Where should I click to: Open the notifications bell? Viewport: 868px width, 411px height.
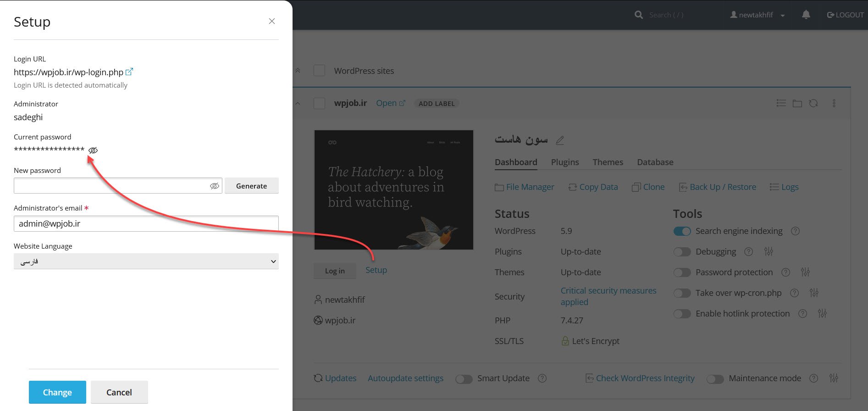click(806, 15)
